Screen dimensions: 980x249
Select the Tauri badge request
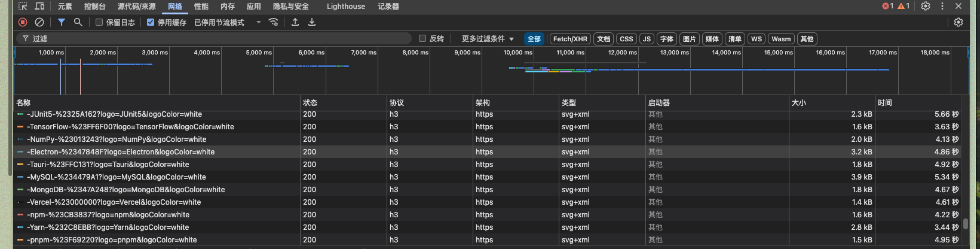(488, 165)
